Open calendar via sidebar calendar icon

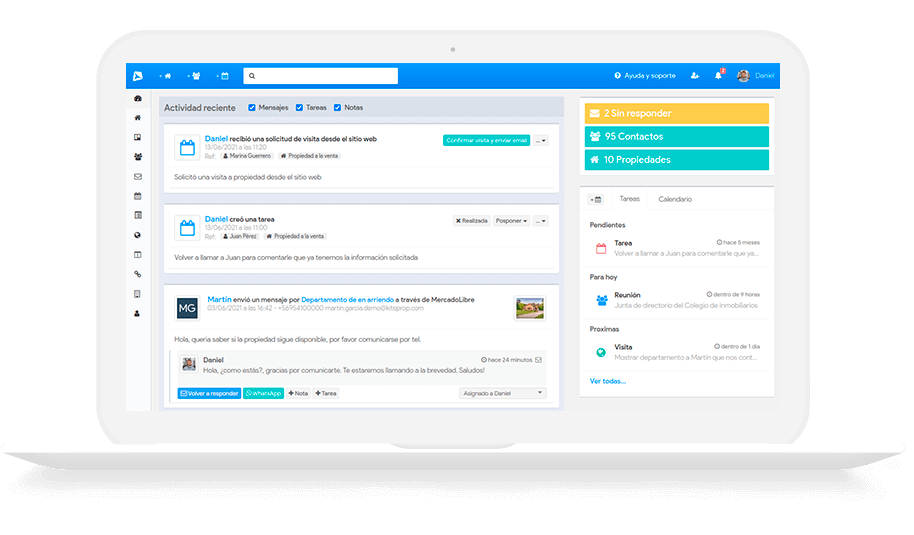coord(138,196)
